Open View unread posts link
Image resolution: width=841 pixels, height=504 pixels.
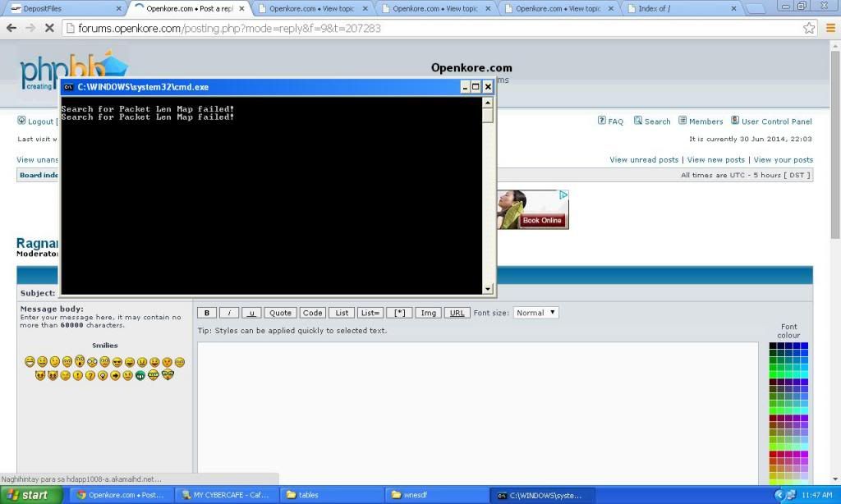coord(644,160)
